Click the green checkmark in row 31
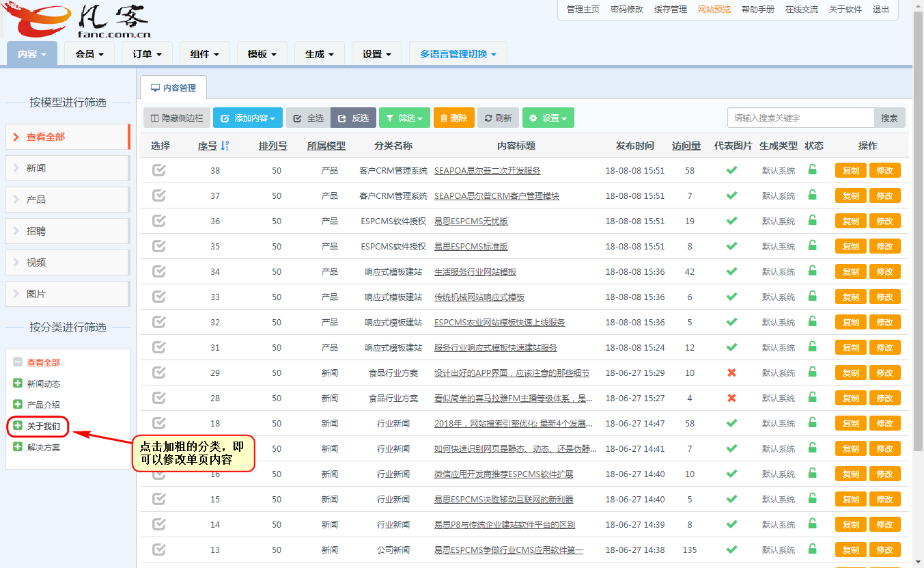The image size is (924, 568). (731, 347)
